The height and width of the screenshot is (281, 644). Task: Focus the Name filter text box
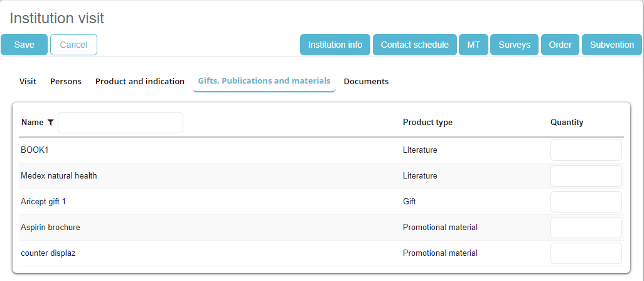click(121, 123)
